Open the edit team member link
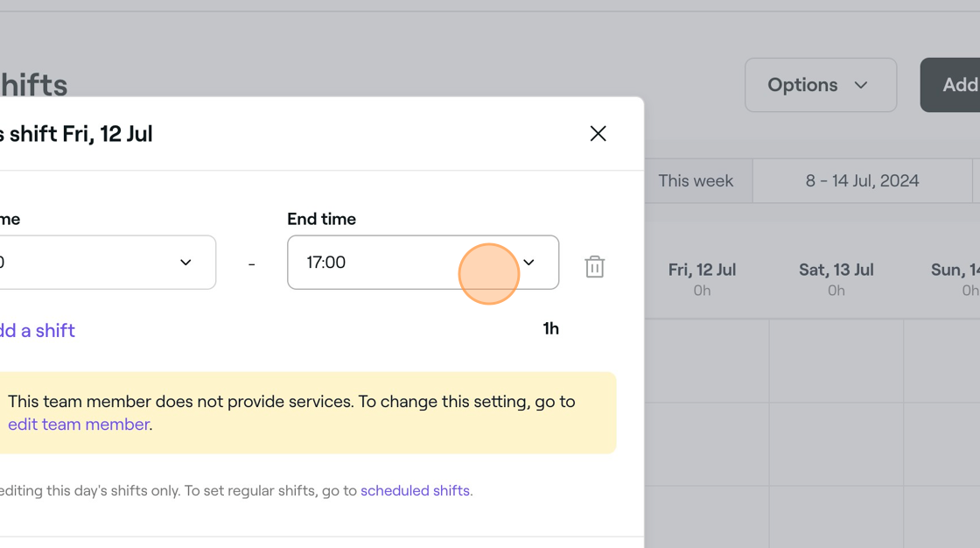980x548 pixels. [x=79, y=425]
